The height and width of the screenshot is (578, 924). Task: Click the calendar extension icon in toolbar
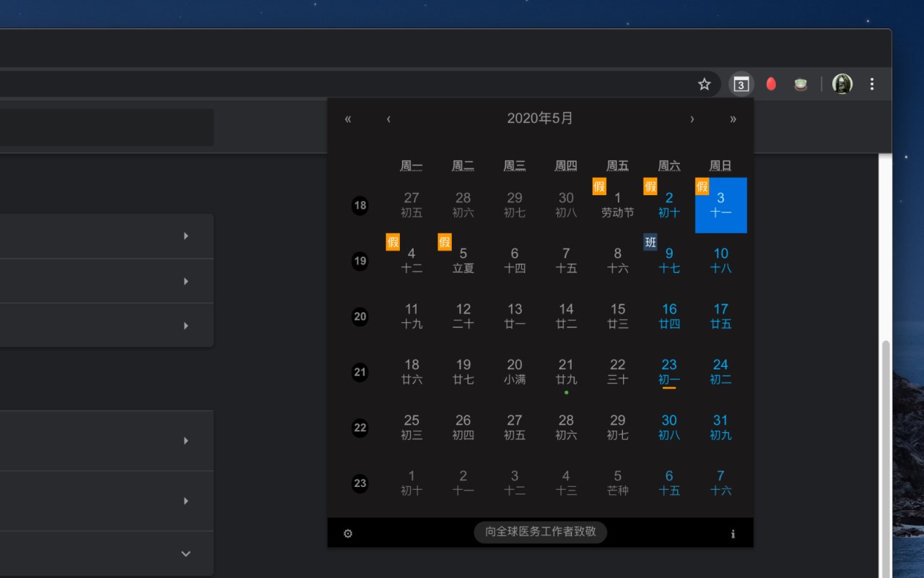point(741,85)
